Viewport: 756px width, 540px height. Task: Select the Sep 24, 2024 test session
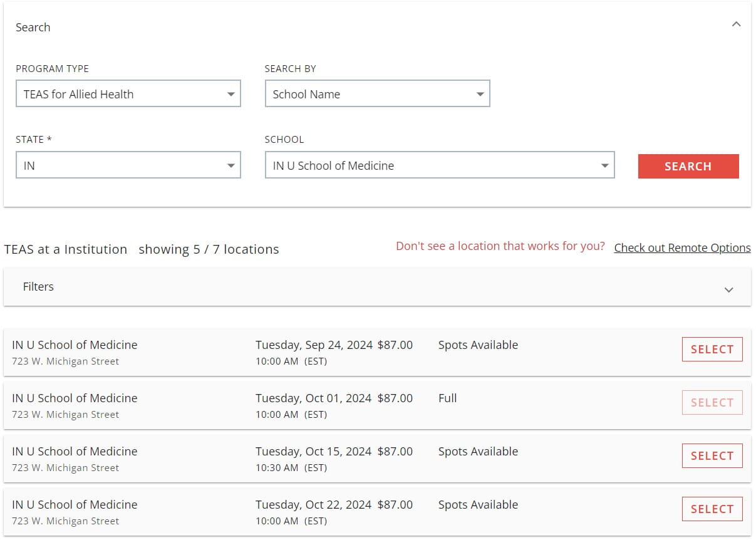[712, 350]
